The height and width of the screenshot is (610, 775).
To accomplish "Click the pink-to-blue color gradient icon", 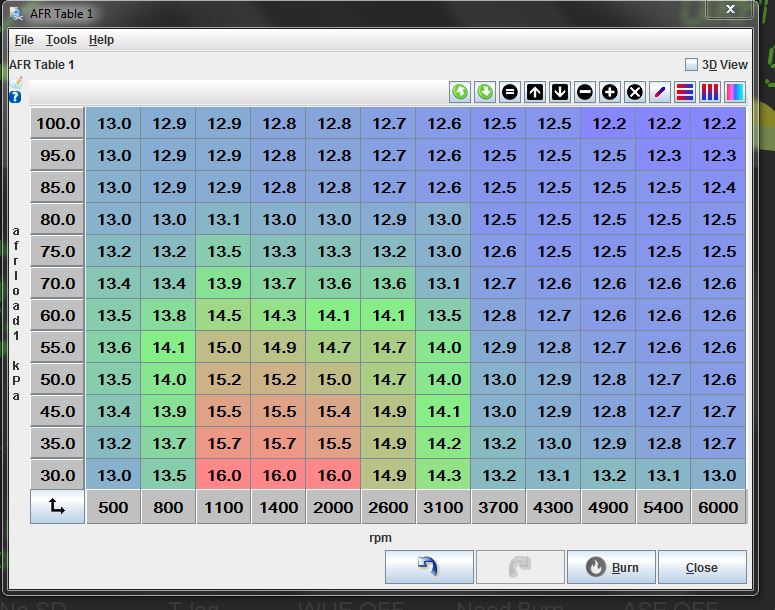I will [735, 92].
